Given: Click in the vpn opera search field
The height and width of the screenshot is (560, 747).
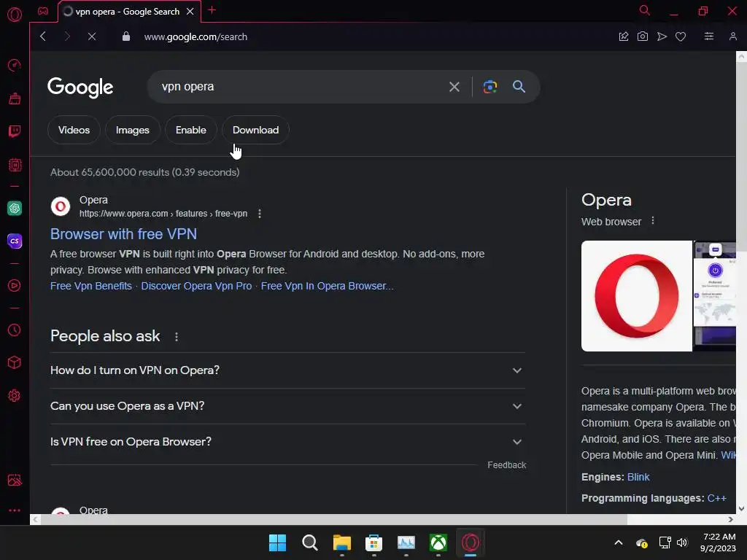Looking at the screenshot, I should coord(300,87).
